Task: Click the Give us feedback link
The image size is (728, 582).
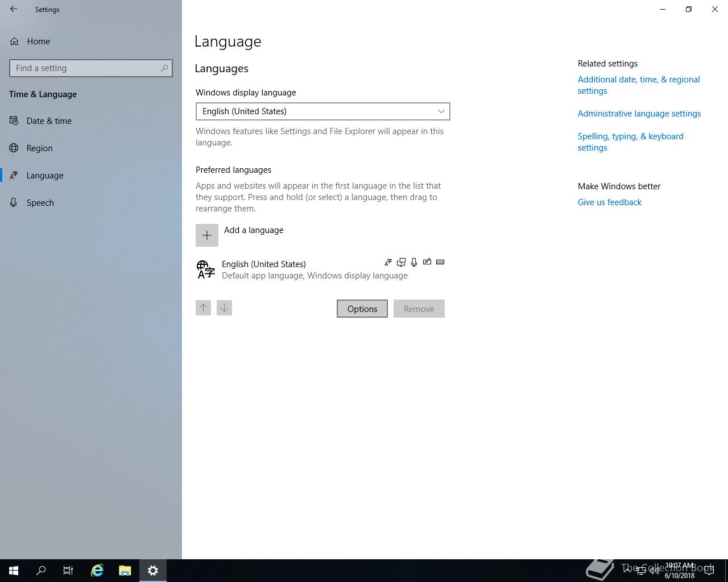Action: tap(610, 202)
